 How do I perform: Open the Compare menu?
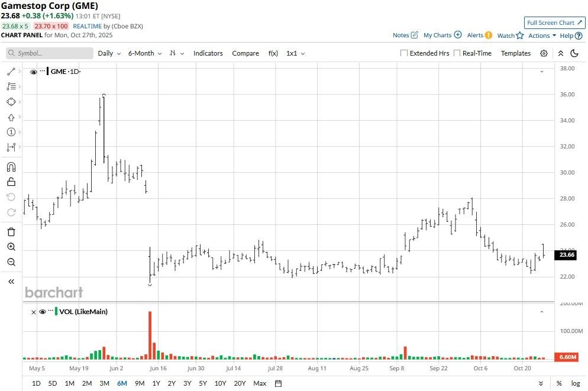(245, 53)
